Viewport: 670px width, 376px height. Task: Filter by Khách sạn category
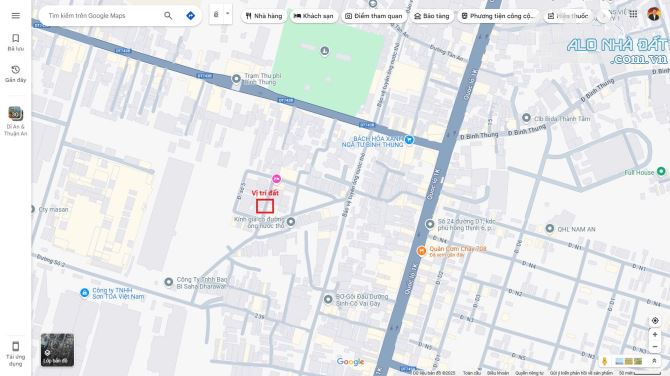(x=313, y=16)
